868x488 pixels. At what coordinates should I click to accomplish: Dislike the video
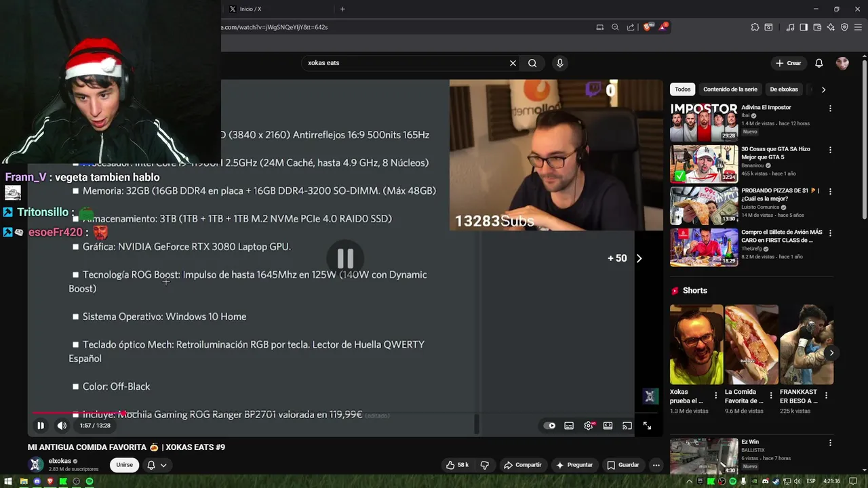[485, 465]
